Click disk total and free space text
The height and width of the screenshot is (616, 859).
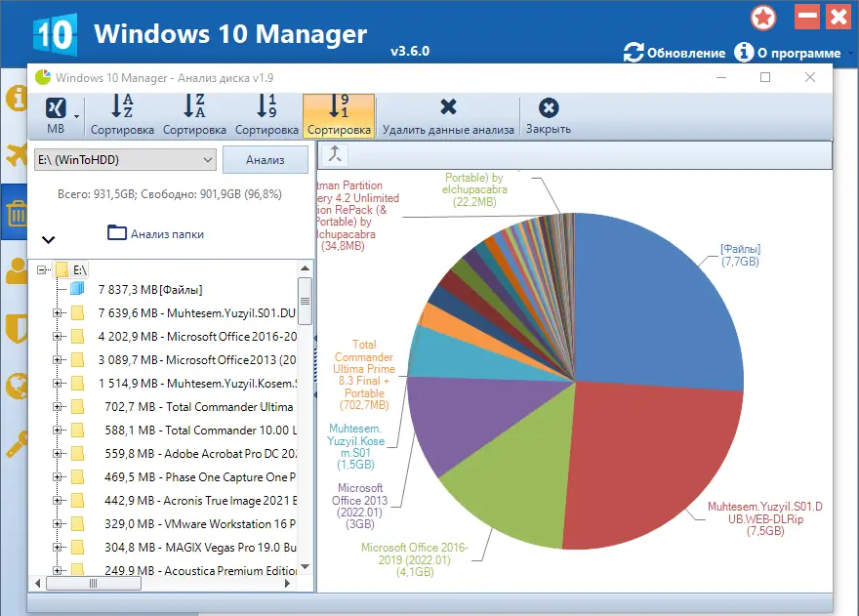click(169, 194)
